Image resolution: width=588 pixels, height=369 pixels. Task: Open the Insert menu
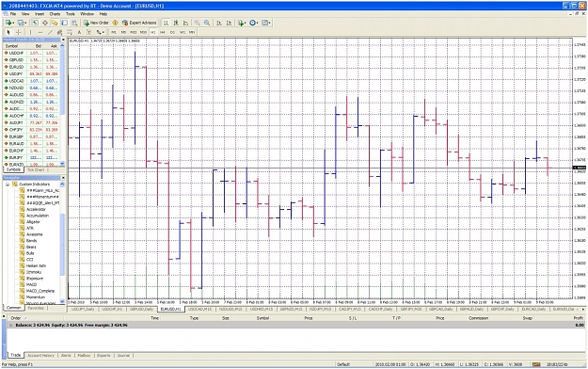(40, 14)
